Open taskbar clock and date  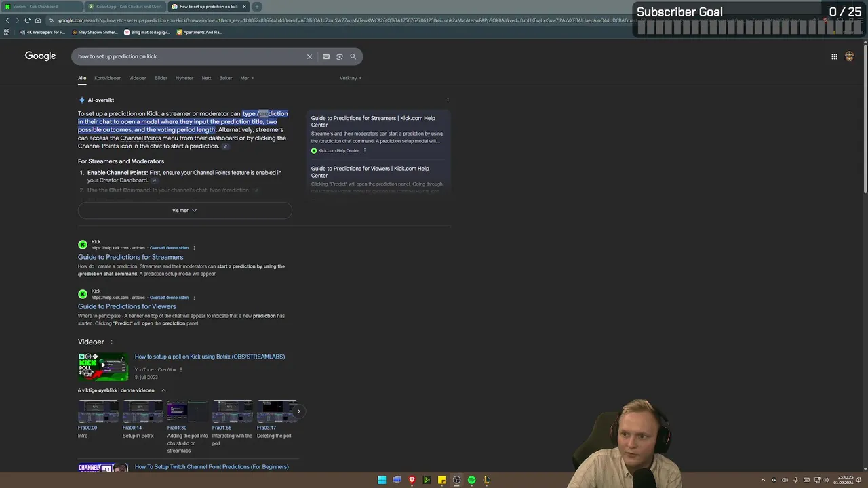coord(845,480)
